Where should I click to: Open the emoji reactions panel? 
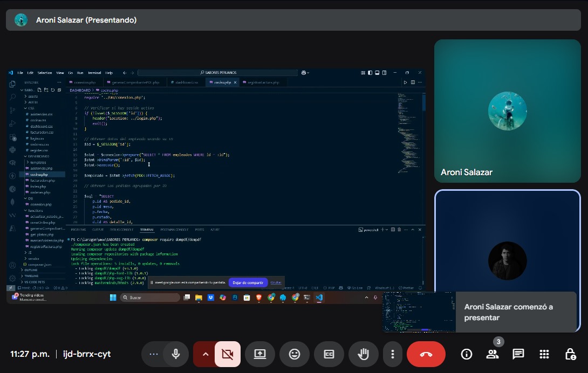[x=294, y=354]
